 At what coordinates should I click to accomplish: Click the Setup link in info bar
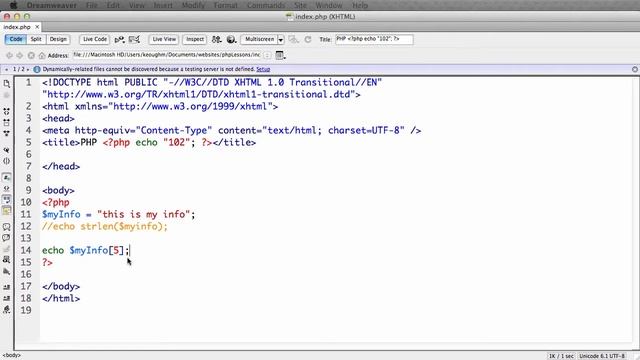point(263,69)
